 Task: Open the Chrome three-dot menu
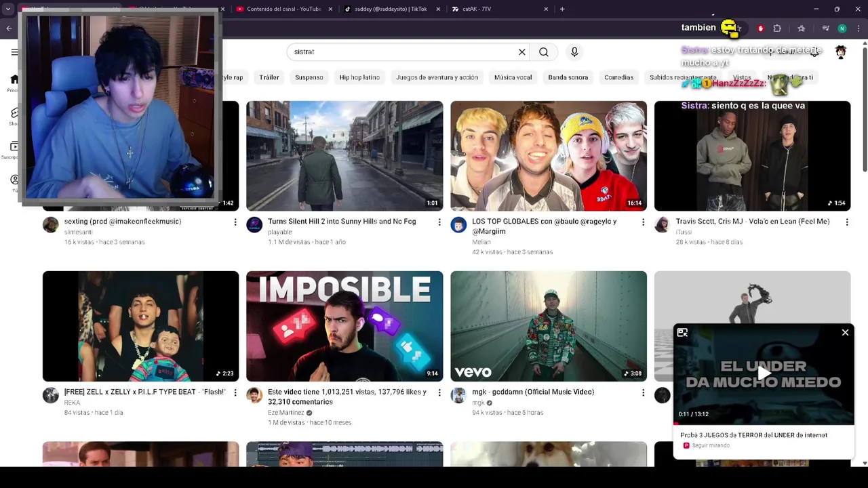click(x=859, y=28)
